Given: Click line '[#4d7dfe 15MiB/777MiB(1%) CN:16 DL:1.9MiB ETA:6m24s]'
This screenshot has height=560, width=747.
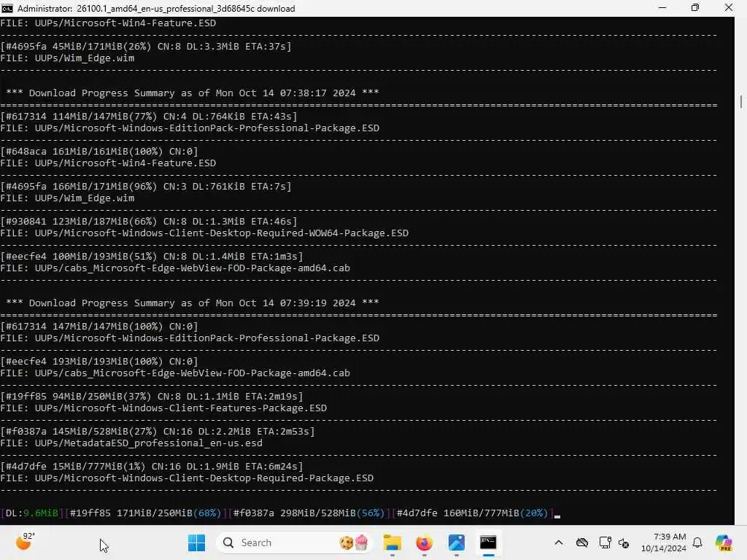Looking at the screenshot, I should click(152, 466).
